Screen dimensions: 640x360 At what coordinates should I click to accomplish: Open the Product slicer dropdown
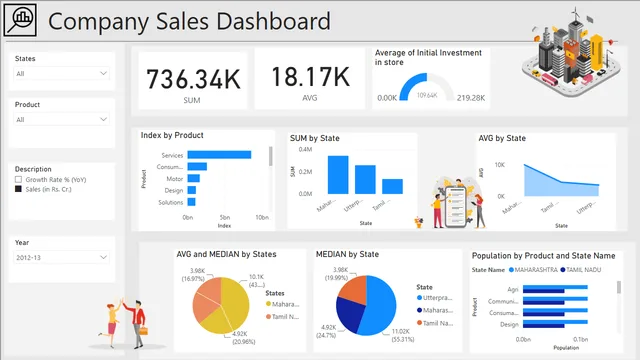click(62, 119)
